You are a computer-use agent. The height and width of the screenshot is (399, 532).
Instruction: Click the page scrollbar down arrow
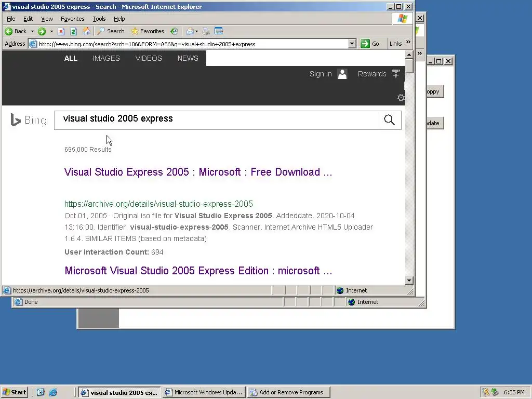coord(409,280)
